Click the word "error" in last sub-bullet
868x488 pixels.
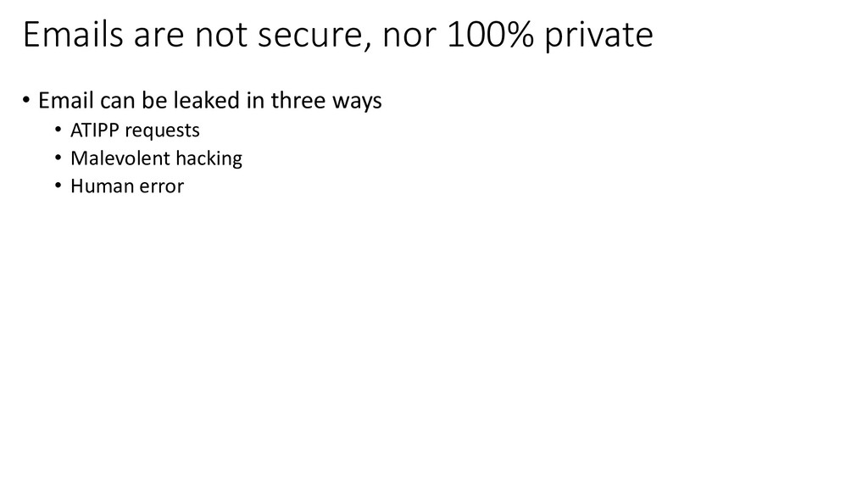[x=162, y=188]
